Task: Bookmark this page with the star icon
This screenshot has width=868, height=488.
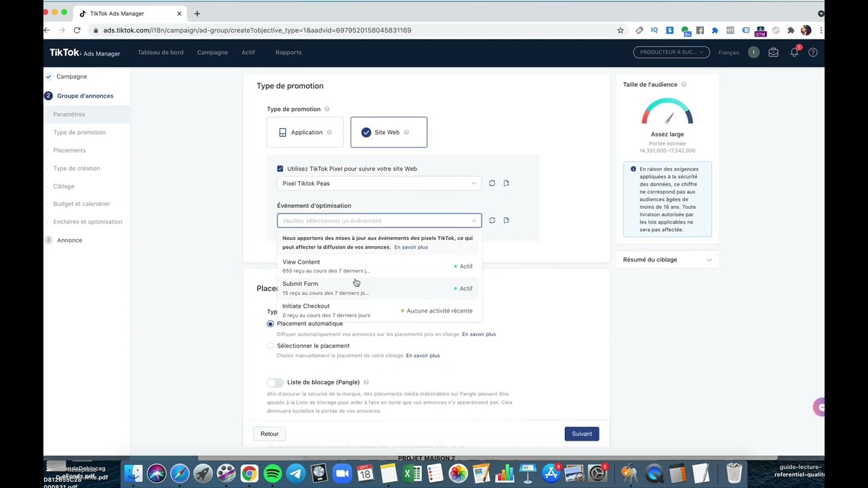Action: (x=620, y=30)
